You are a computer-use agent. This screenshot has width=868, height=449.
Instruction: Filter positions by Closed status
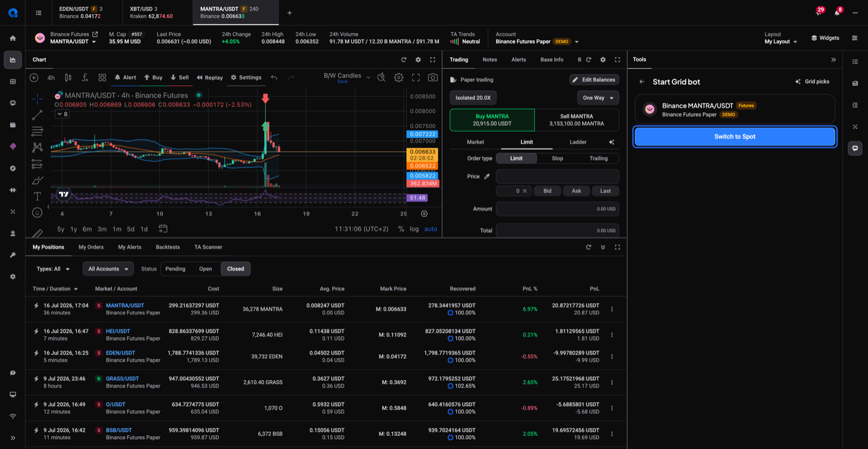[x=236, y=269]
